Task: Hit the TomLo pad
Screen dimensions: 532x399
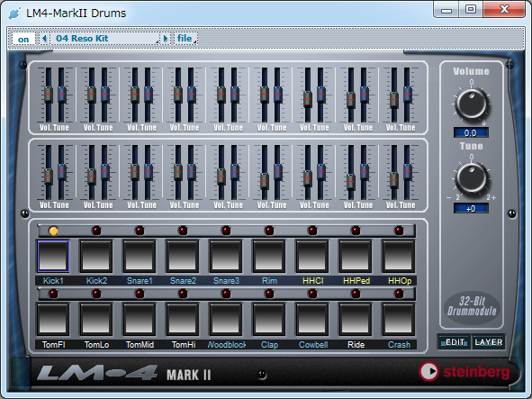Action: pos(96,320)
